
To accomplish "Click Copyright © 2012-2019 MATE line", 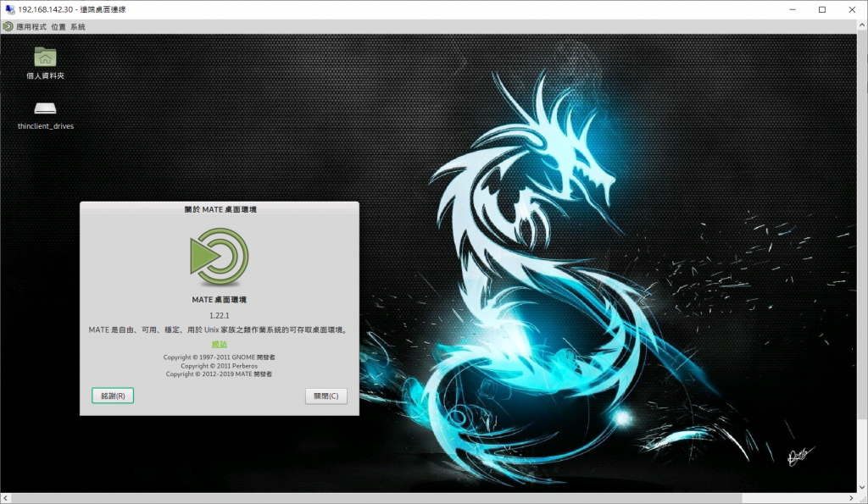I will pyautogui.click(x=220, y=374).
